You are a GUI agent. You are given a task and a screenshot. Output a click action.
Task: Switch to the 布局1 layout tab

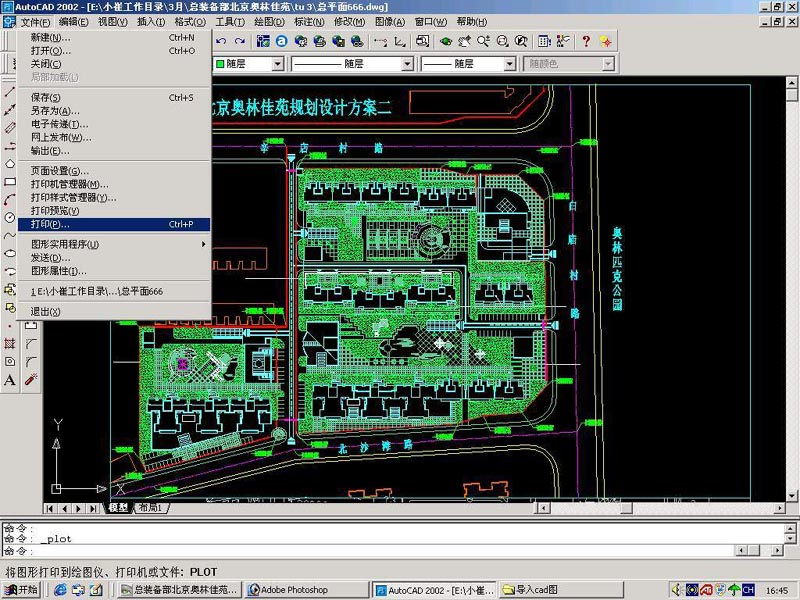(x=150, y=508)
